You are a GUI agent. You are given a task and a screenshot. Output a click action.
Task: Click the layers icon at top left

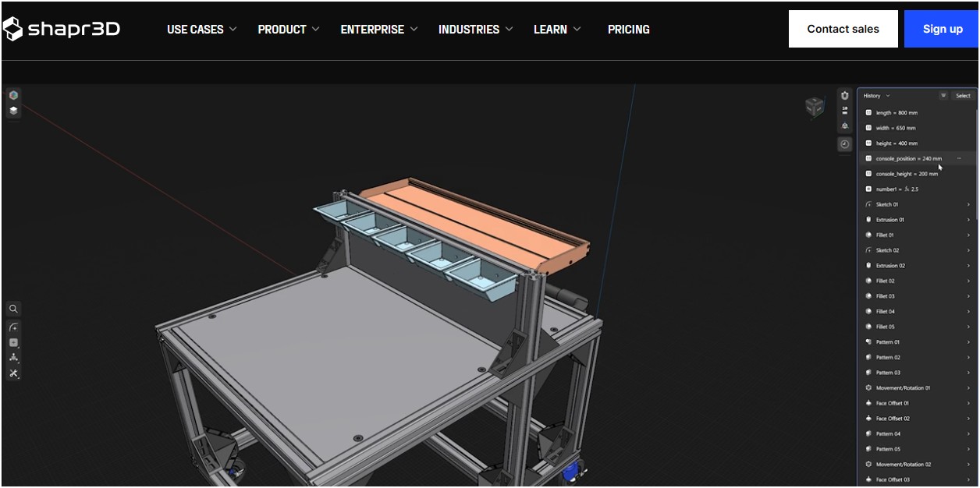click(x=13, y=111)
